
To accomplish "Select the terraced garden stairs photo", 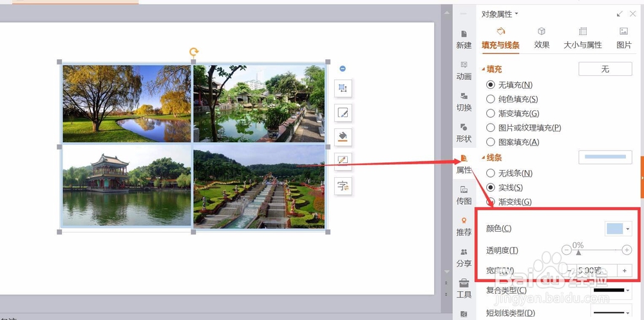I will point(259,186).
